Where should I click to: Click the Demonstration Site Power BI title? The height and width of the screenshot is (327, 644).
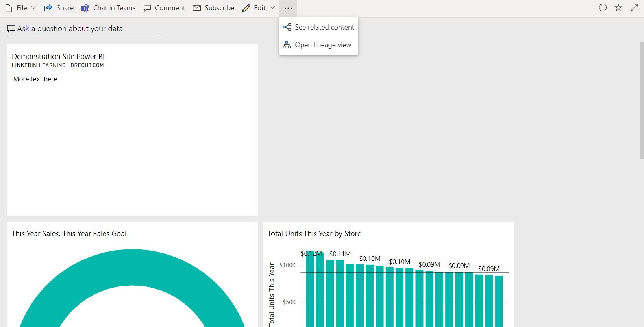coord(58,57)
